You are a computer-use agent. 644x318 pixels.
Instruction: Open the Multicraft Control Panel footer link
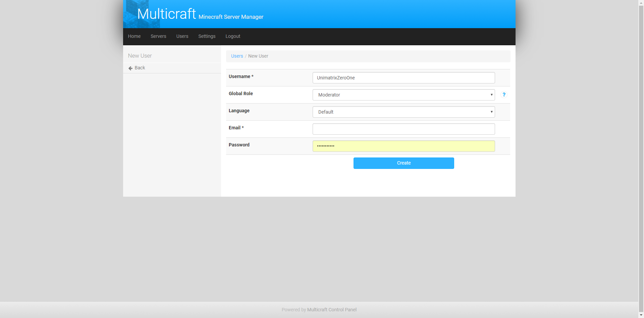332,310
